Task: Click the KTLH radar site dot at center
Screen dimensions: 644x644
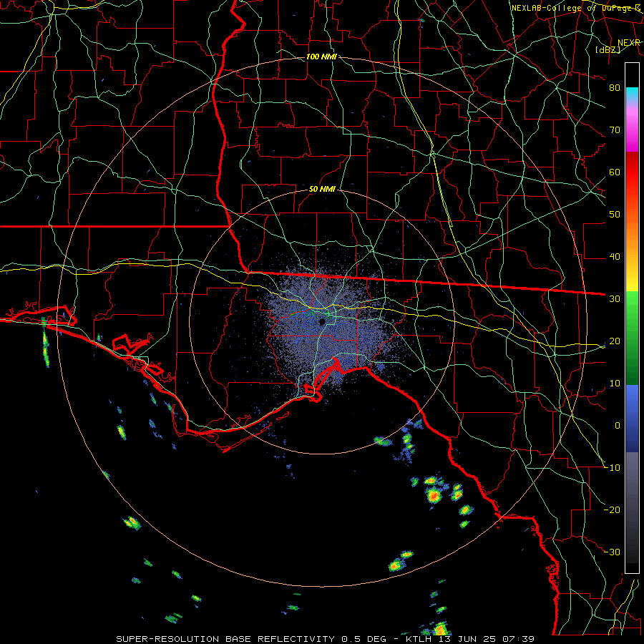Action: (x=323, y=321)
